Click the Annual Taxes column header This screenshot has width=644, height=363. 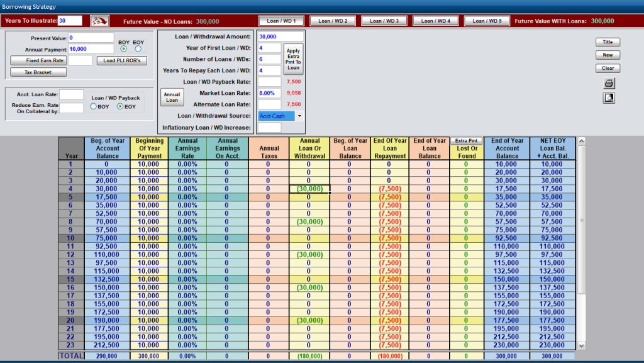pyautogui.click(x=269, y=148)
